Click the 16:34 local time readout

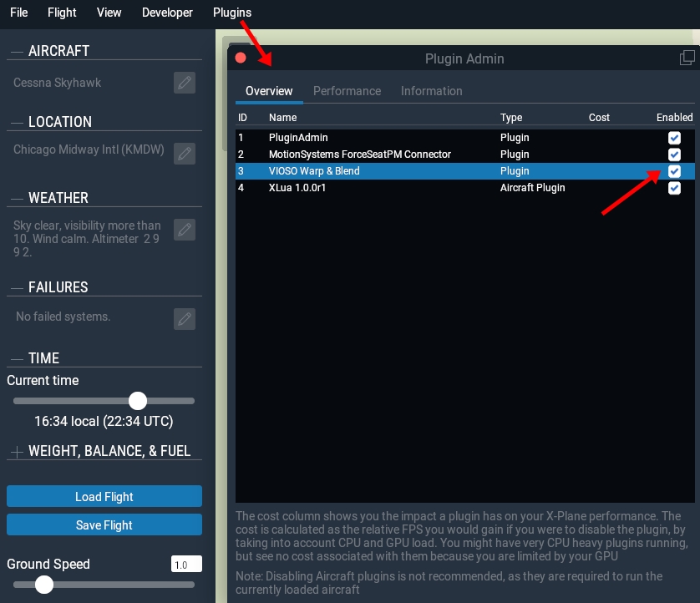tap(104, 421)
